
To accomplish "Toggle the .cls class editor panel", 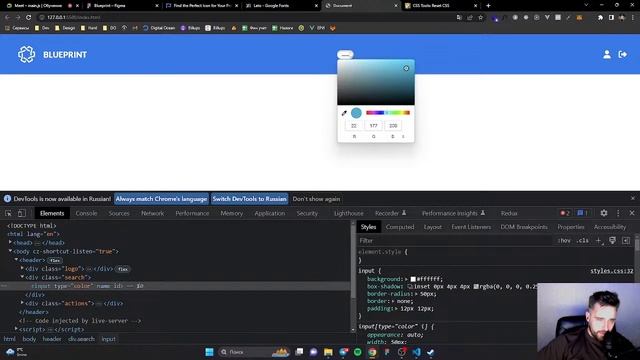I will [x=582, y=240].
